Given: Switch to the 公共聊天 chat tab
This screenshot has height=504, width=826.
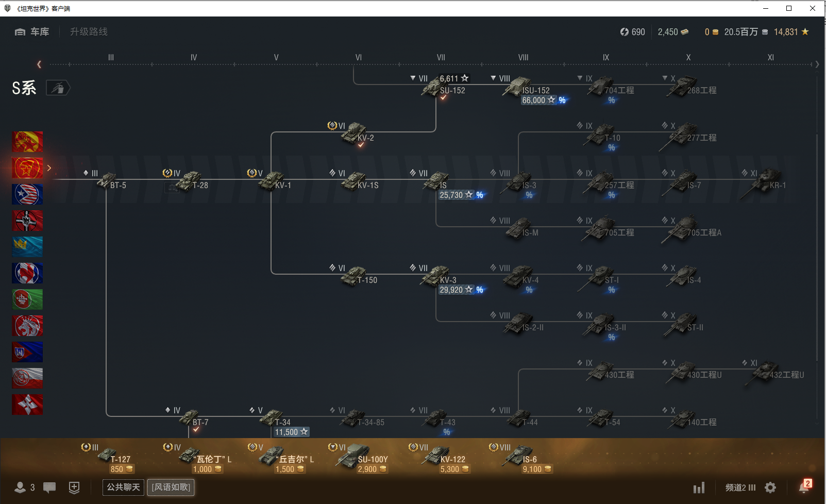Looking at the screenshot, I should pyautogui.click(x=123, y=488).
